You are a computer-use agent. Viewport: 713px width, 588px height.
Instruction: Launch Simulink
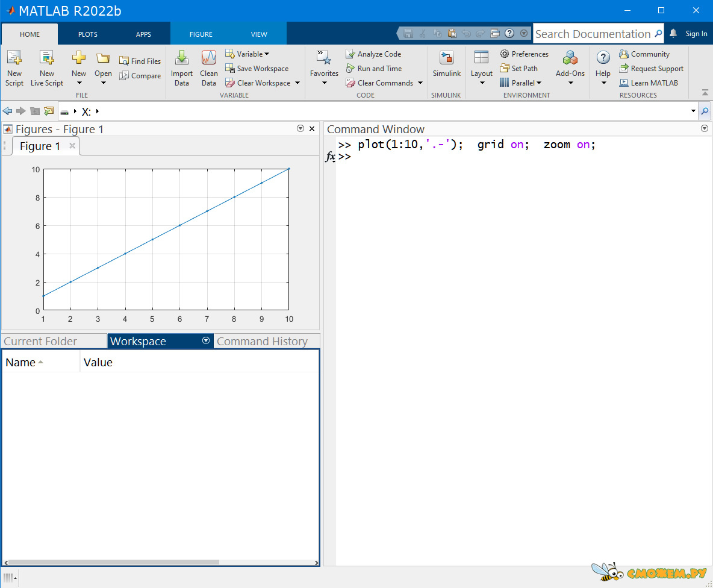coord(447,64)
